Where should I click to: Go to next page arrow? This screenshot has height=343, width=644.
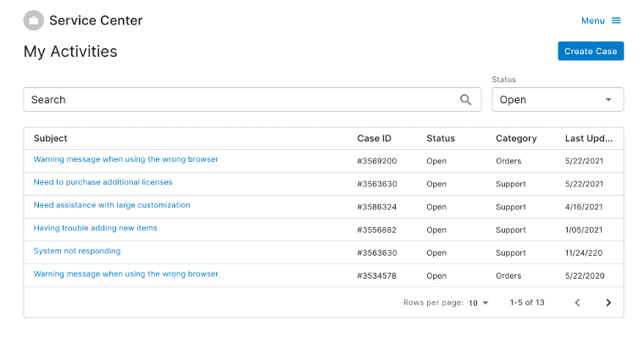pyautogui.click(x=608, y=302)
